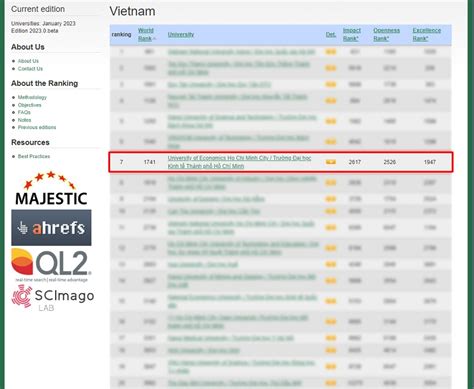Click openness rank value 2526
The width and height of the screenshot is (474, 389).
click(x=390, y=162)
